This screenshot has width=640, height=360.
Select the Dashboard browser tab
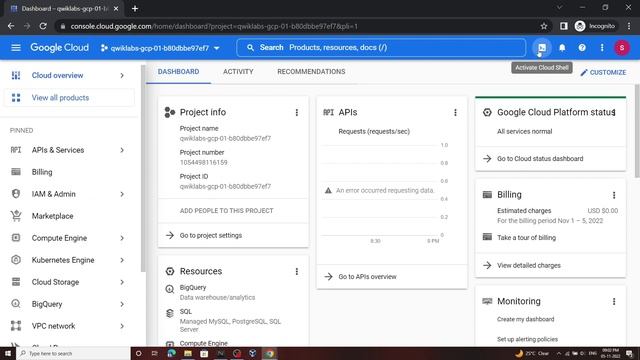click(x=63, y=9)
